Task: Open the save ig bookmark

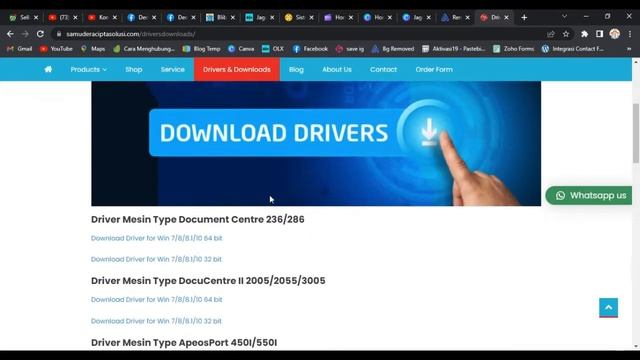Action: pyautogui.click(x=350, y=49)
